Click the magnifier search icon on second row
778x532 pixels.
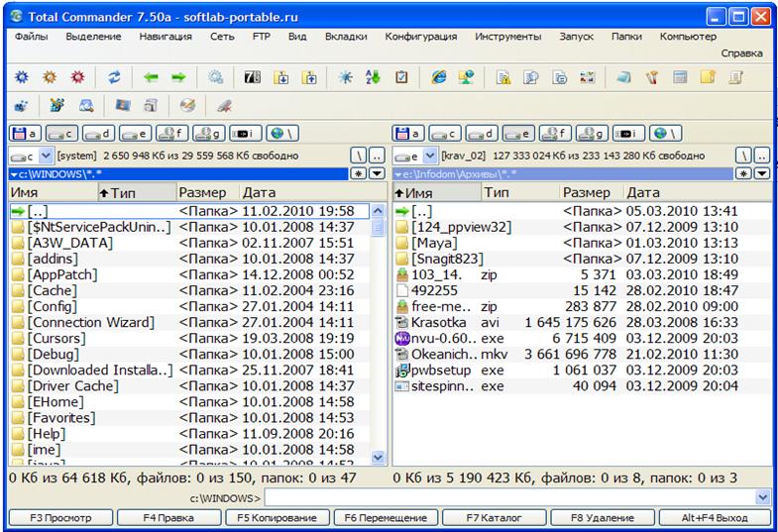click(x=86, y=106)
